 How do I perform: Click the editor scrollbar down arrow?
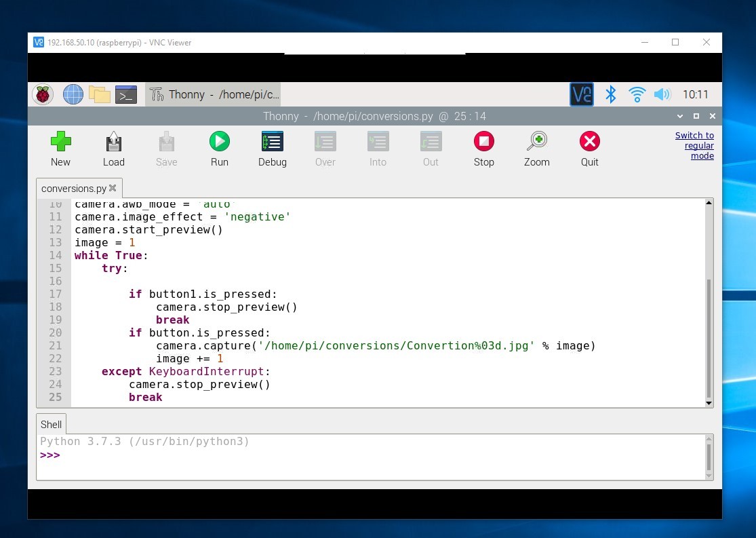pyautogui.click(x=709, y=403)
